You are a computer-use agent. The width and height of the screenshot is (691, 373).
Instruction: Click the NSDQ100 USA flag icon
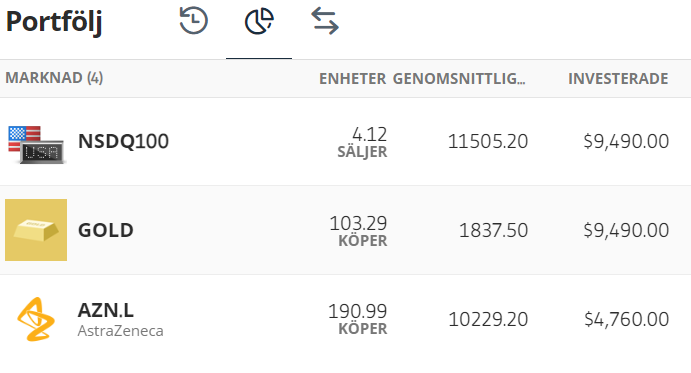(36, 145)
